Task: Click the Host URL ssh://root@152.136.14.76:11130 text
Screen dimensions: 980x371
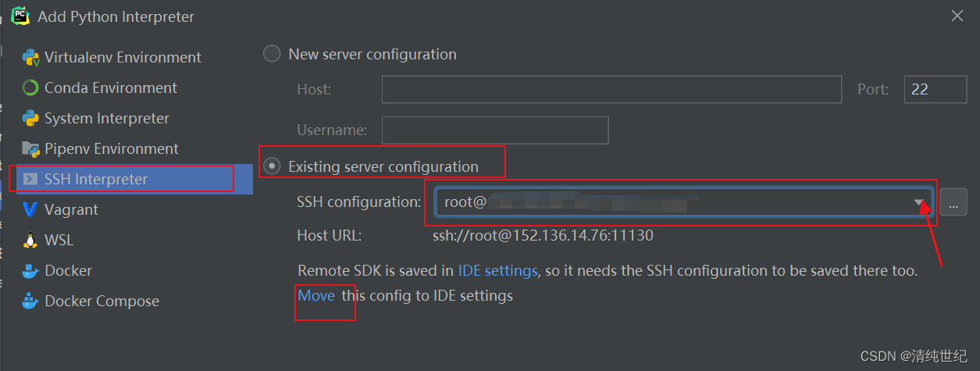Action: tap(543, 235)
